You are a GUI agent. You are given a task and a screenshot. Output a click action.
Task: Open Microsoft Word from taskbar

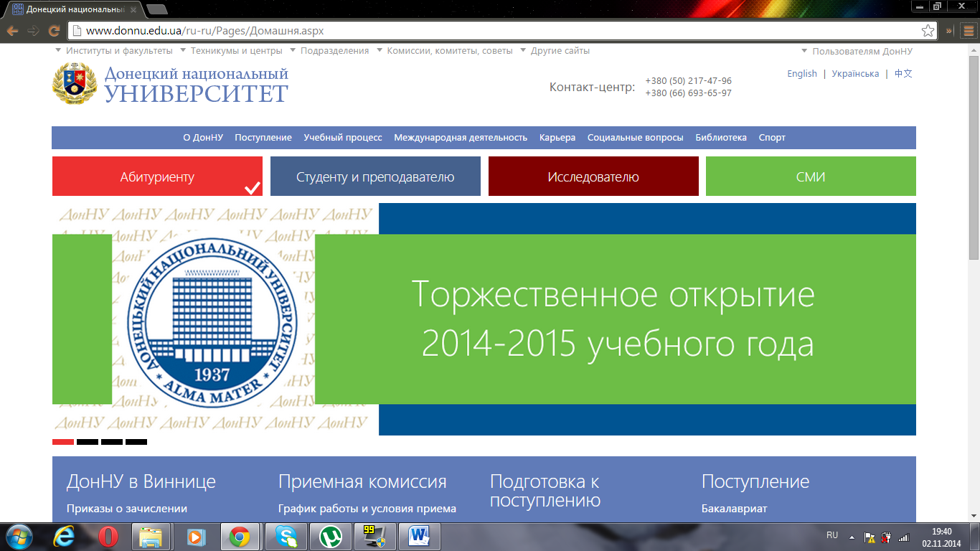tap(419, 537)
